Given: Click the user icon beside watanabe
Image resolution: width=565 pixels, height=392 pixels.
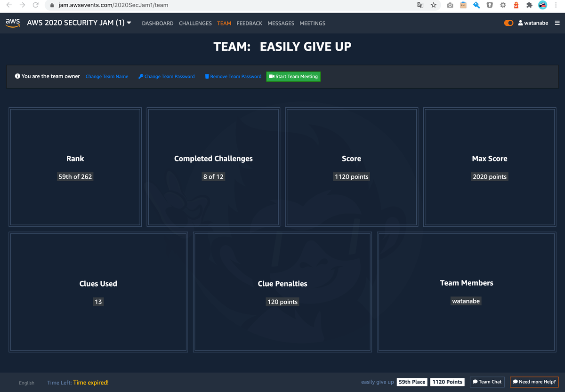Looking at the screenshot, I should [520, 23].
